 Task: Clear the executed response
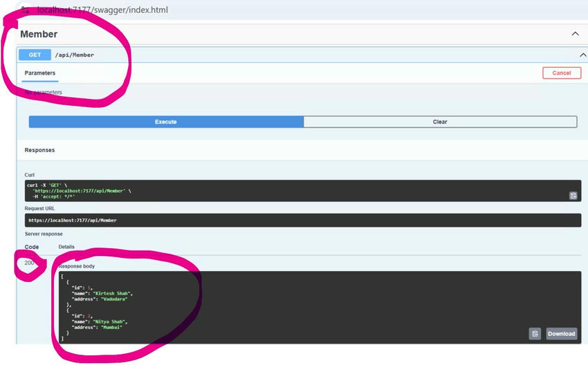tap(440, 122)
